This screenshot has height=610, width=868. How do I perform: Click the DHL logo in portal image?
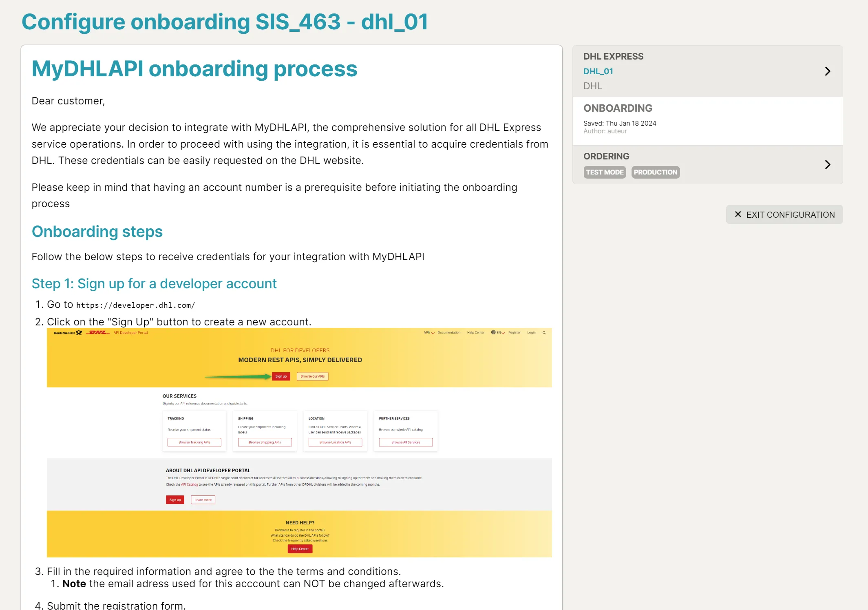(98, 333)
